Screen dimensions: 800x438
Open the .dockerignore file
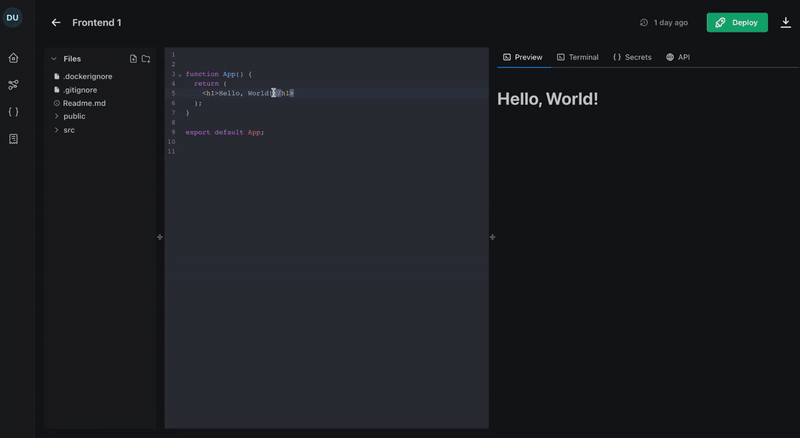(x=86, y=76)
